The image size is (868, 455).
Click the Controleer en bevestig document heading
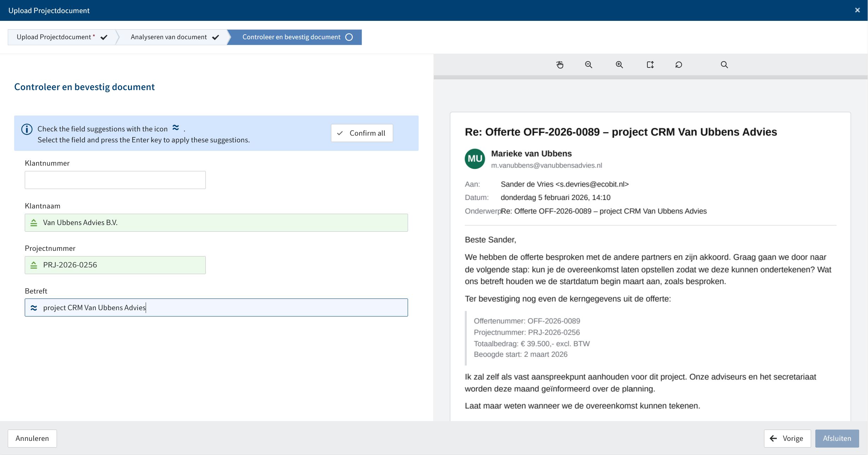[x=85, y=87]
